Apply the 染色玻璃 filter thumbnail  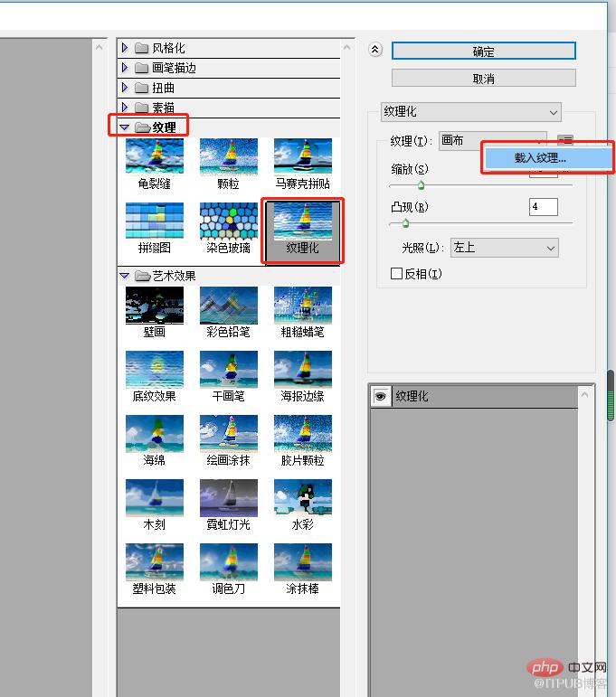click(229, 221)
